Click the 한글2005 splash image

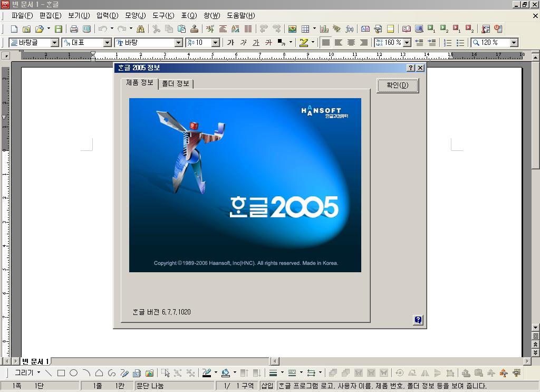point(245,185)
